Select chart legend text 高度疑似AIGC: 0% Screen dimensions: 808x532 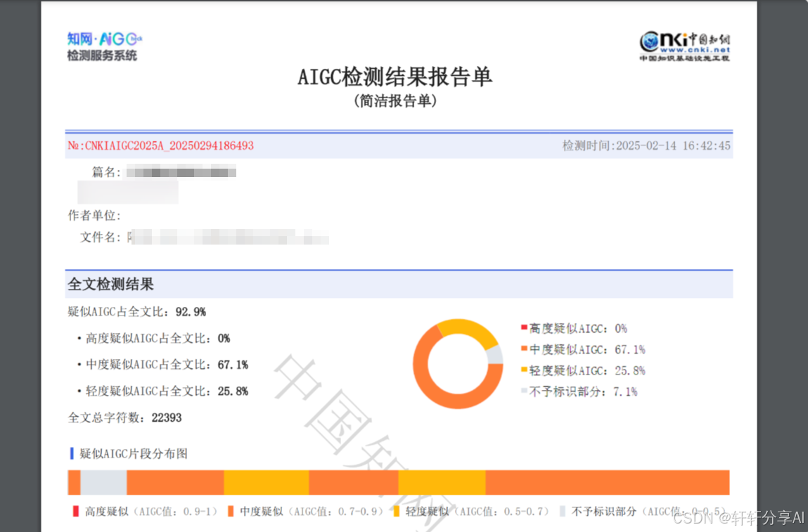pyautogui.click(x=578, y=329)
